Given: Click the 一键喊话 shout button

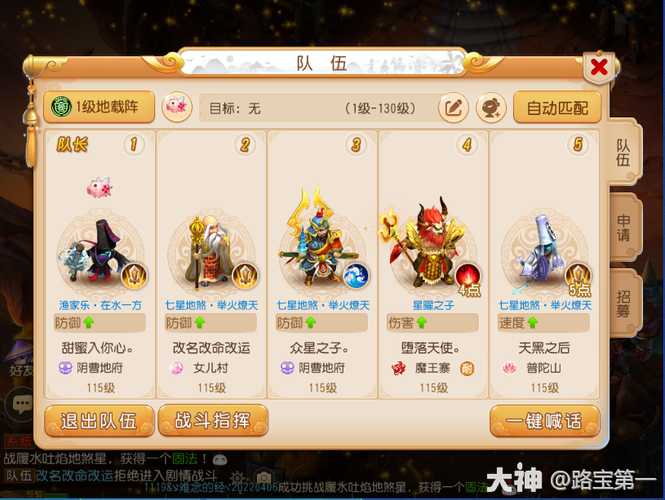Looking at the screenshot, I should [545, 421].
